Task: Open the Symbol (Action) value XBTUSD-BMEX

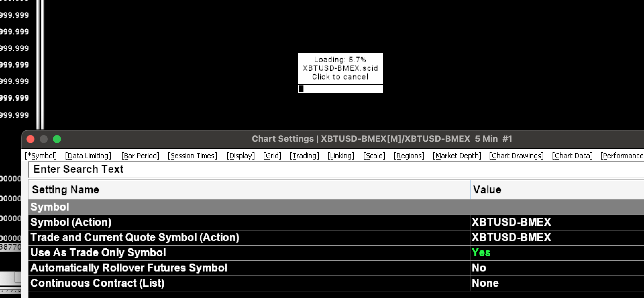Action: (x=557, y=222)
